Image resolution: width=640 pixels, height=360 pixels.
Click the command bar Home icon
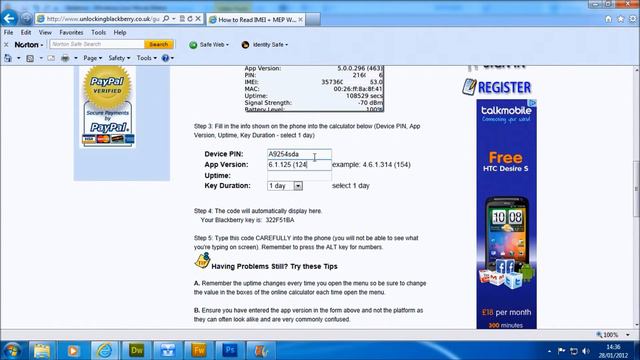[8, 58]
